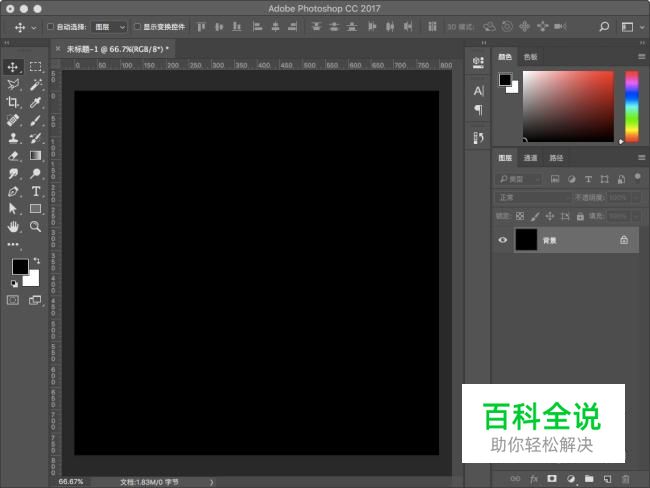The height and width of the screenshot is (488, 650).
Task: Click the 背景 layer thumbnail
Action: point(526,240)
